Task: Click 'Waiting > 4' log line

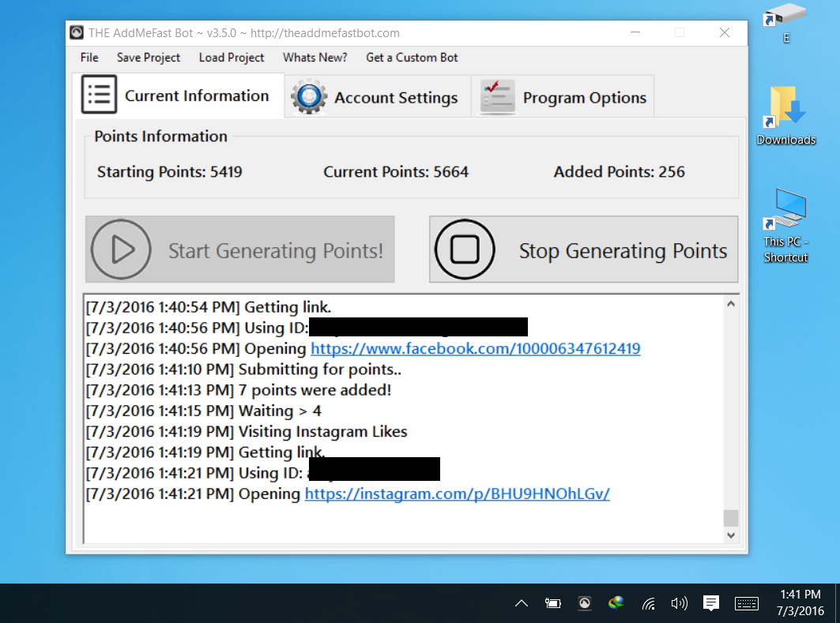Action: (204, 411)
